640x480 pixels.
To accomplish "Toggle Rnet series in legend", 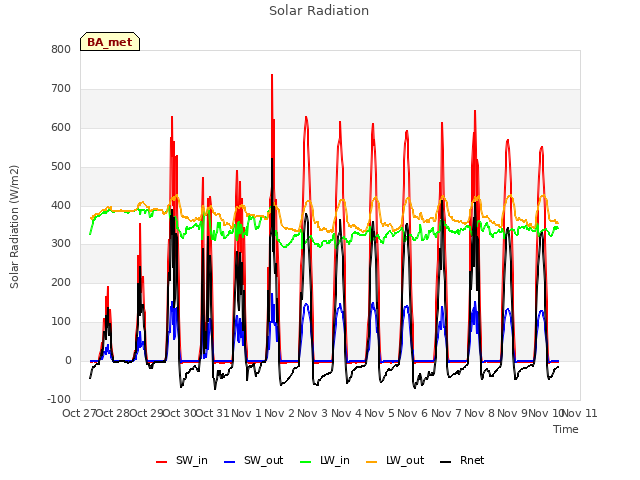I will click(462, 460).
